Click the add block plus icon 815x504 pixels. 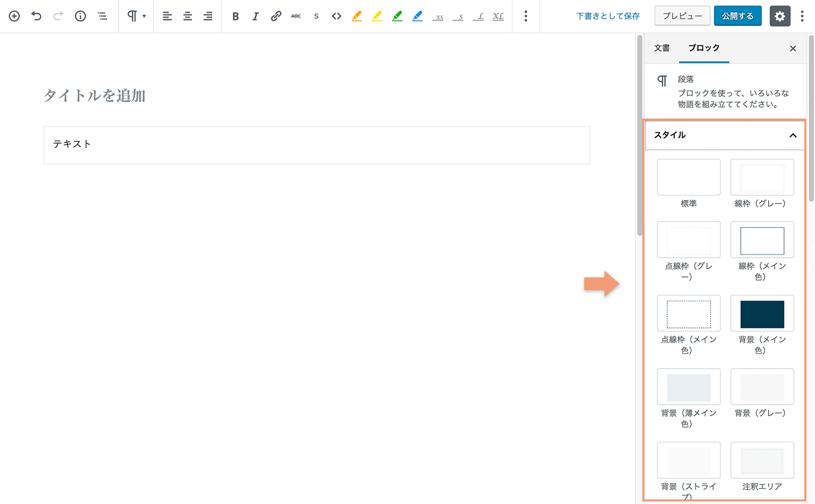coord(14,16)
